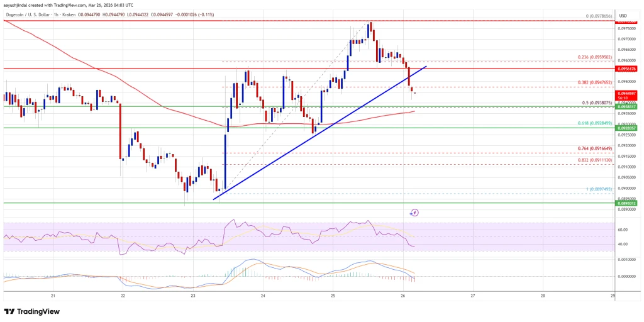The height and width of the screenshot is (322, 644).
Task: Click the red 0.0956176 resistance price tag
Action: coord(626,69)
